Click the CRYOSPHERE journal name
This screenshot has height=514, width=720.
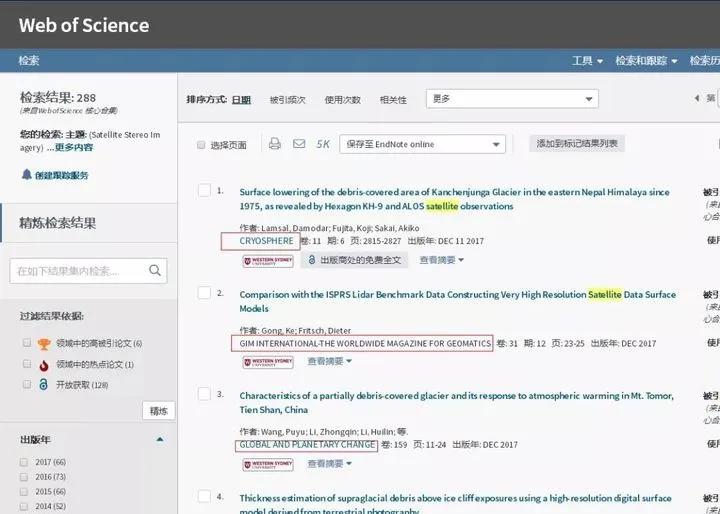click(x=266, y=241)
